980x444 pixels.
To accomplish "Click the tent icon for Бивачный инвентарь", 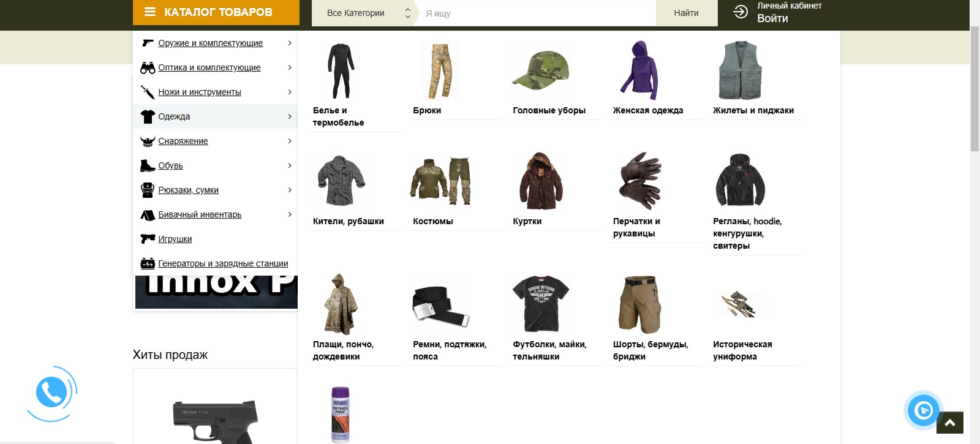I will point(147,215).
